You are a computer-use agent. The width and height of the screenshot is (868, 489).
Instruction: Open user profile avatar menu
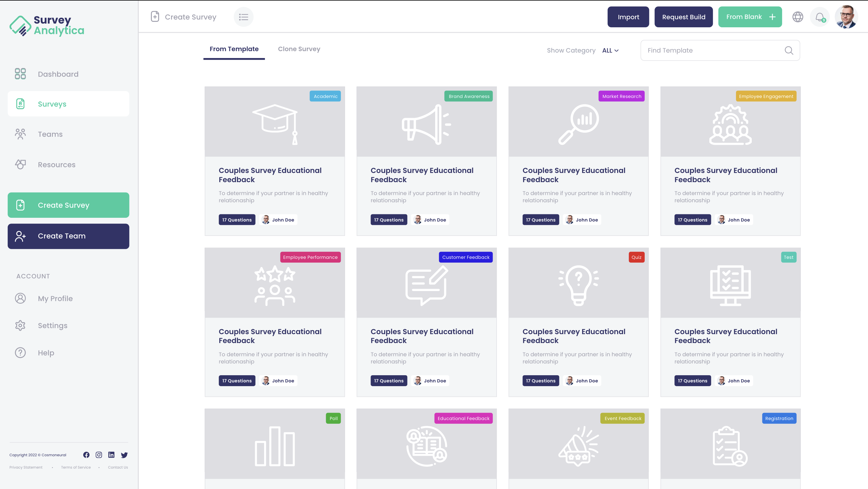click(846, 17)
